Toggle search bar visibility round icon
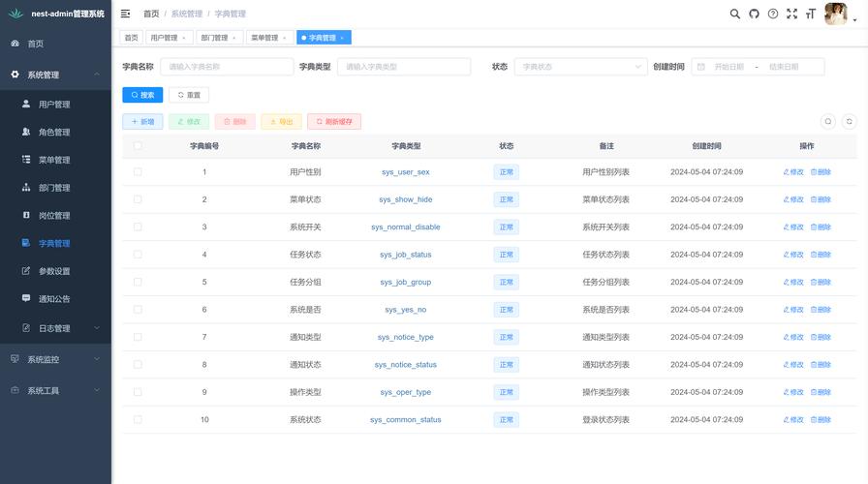 click(828, 122)
